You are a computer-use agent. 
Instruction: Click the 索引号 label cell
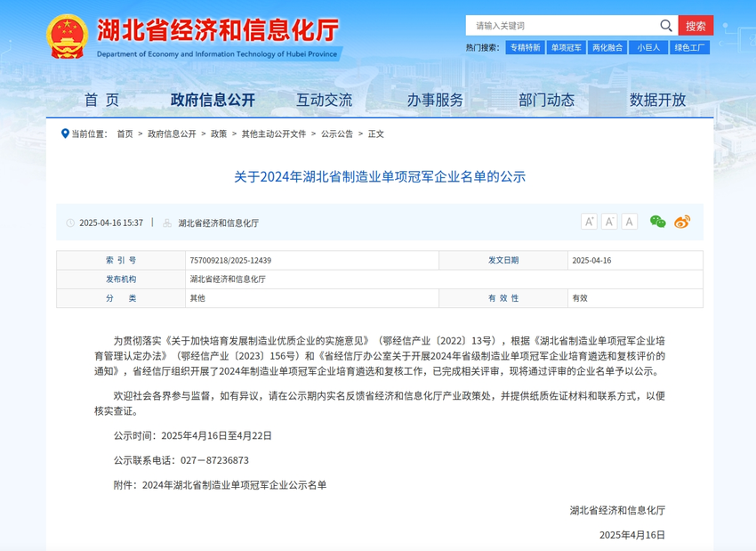click(121, 261)
